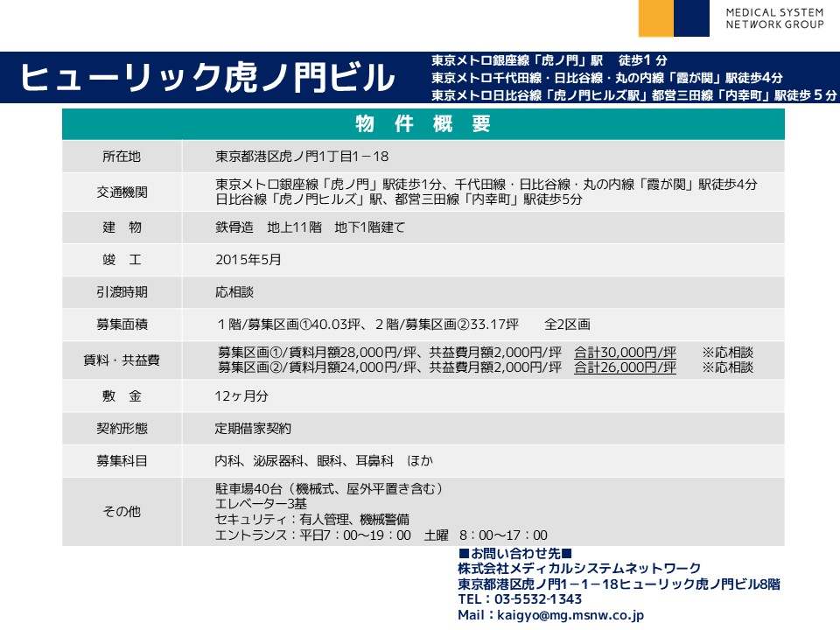The width and height of the screenshot is (840, 630).
Task: Select the 12ヶ月分 value
Action: (x=241, y=396)
